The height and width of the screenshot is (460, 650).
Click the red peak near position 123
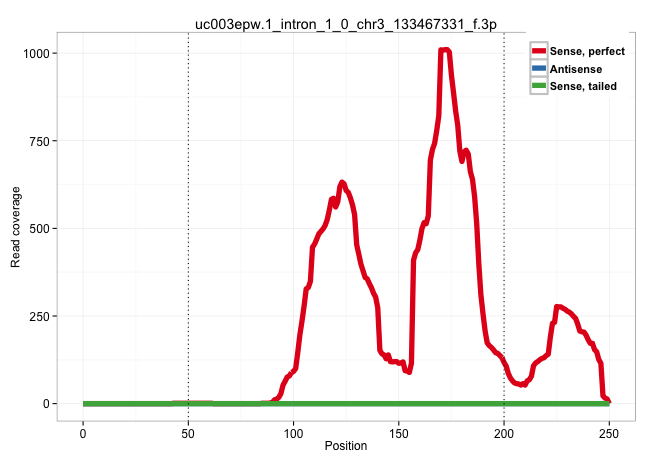342,183
